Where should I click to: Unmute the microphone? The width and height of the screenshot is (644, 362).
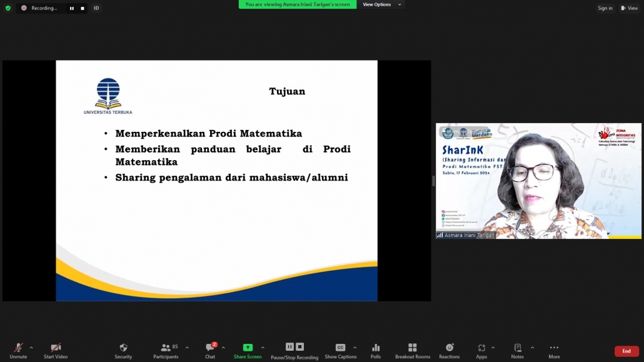19,351
